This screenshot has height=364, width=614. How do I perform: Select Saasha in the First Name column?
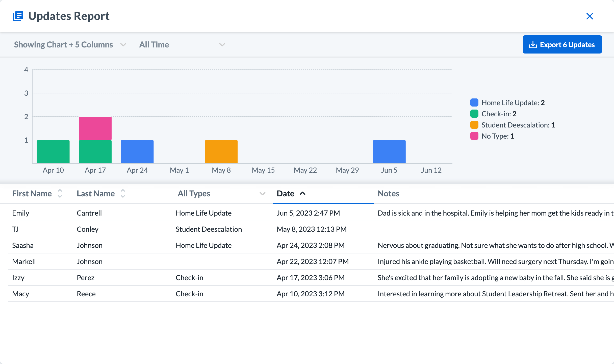coord(23,245)
